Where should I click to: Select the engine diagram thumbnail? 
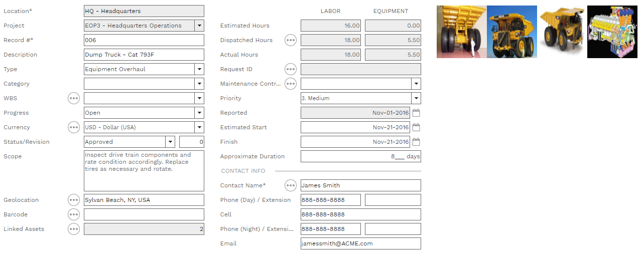(612, 32)
